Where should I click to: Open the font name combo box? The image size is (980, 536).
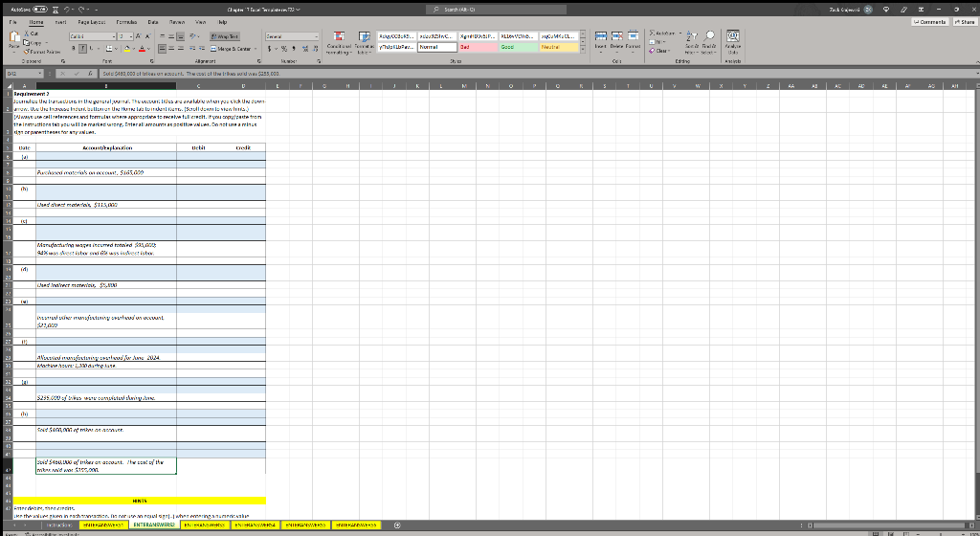[x=93, y=37]
